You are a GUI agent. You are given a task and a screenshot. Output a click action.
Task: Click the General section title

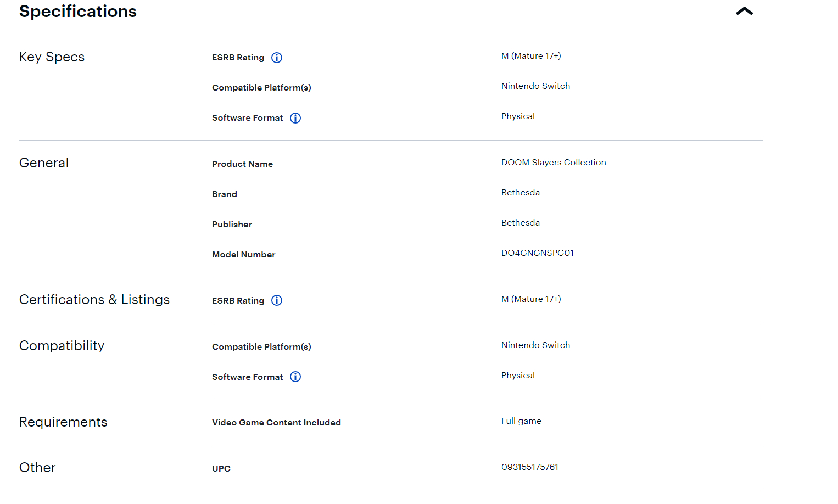44,163
